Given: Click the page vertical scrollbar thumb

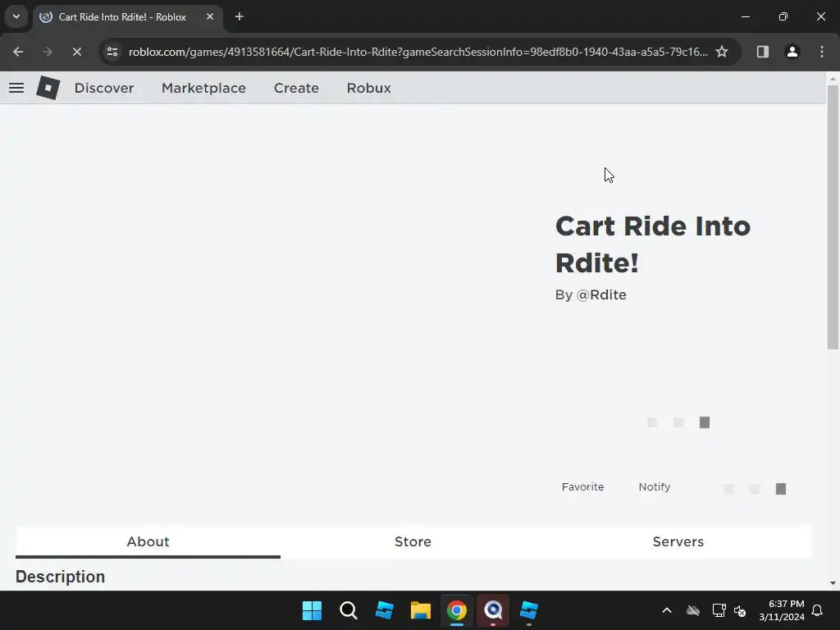Looking at the screenshot, I should (x=833, y=217).
